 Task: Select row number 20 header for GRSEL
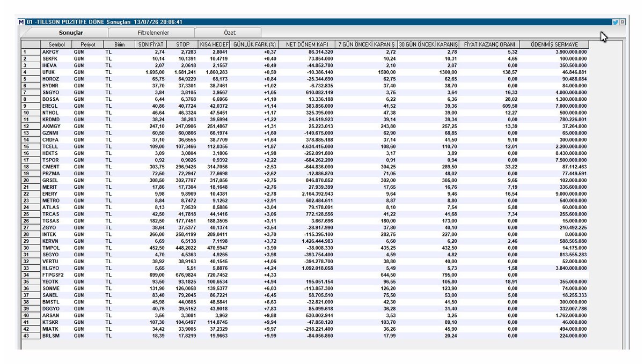pos(31,180)
